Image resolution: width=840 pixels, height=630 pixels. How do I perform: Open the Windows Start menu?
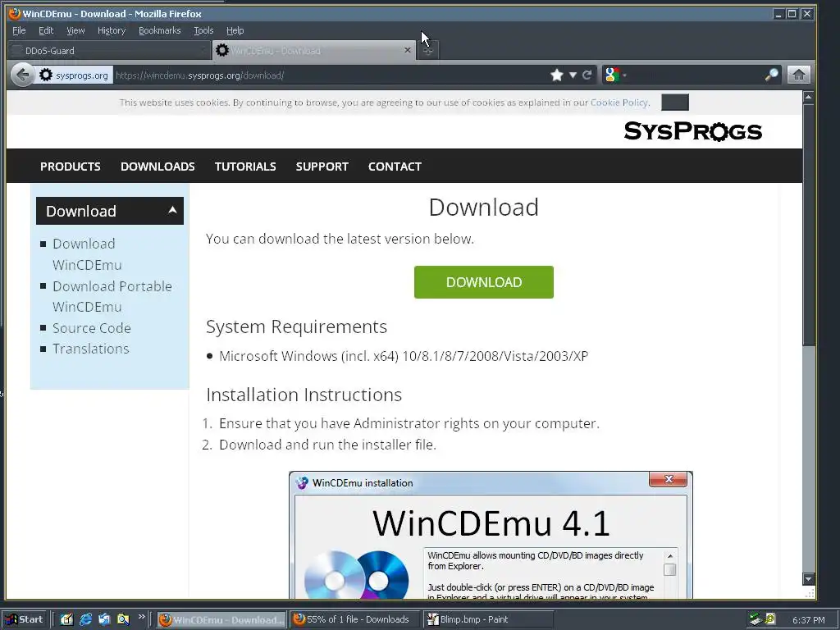[25, 619]
